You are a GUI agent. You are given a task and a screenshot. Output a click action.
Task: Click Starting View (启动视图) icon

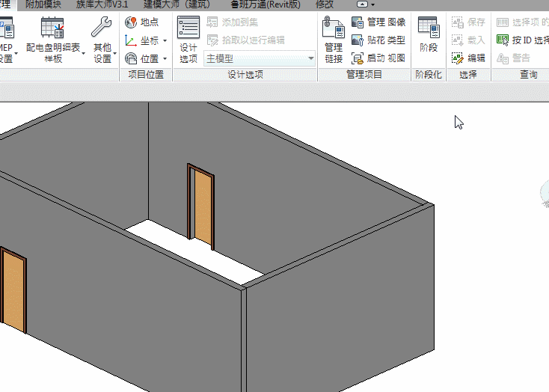358,58
